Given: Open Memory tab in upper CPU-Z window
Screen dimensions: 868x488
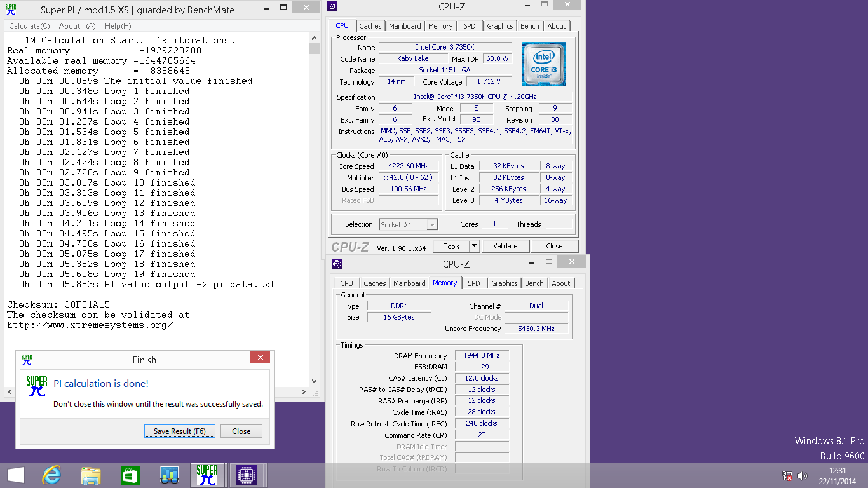Looking at the screenshot, I should point(440,26).
